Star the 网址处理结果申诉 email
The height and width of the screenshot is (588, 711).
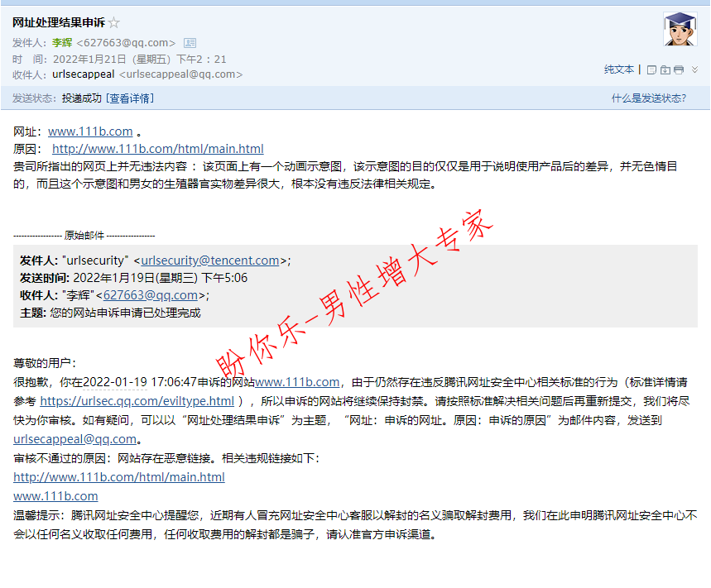pos(114,23)
